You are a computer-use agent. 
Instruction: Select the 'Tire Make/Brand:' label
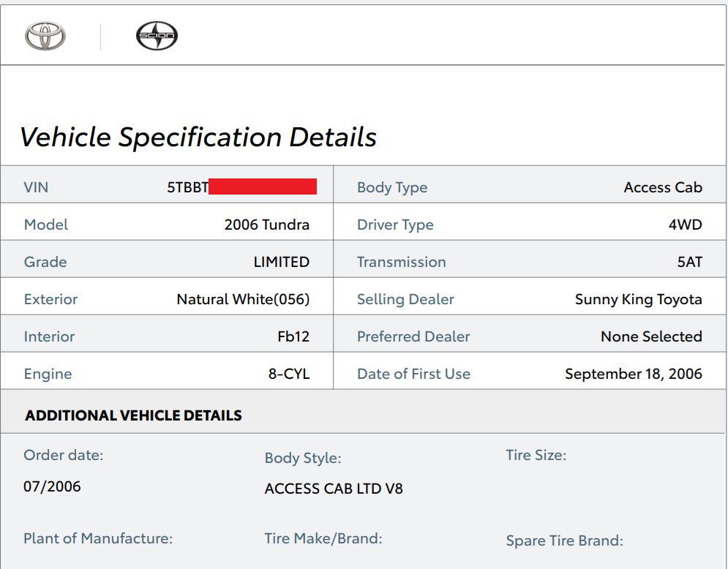pos(323,538)
